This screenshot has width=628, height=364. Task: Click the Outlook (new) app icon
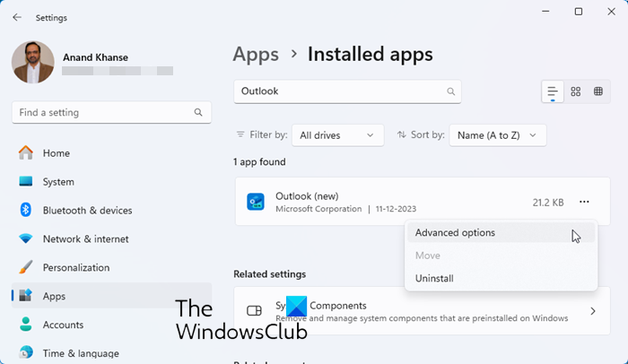(x=256, y=202)
